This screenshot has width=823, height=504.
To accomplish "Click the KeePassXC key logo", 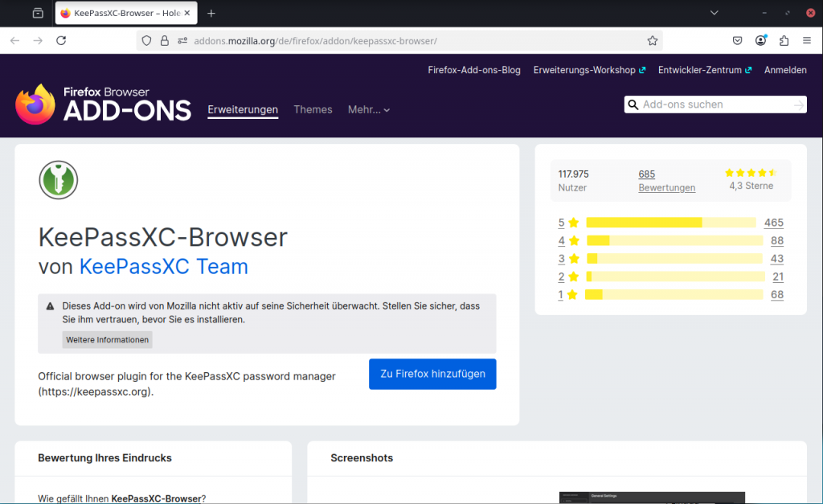I will pyautogui.click(x=58, y=179).
